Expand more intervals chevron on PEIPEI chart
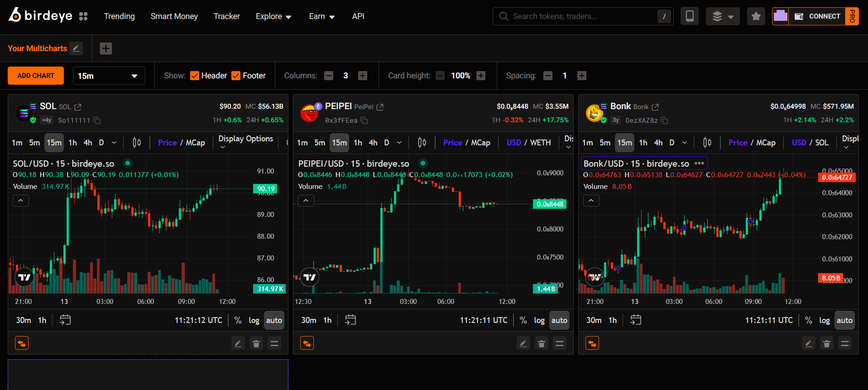868x390 pixels. point(399,143)
